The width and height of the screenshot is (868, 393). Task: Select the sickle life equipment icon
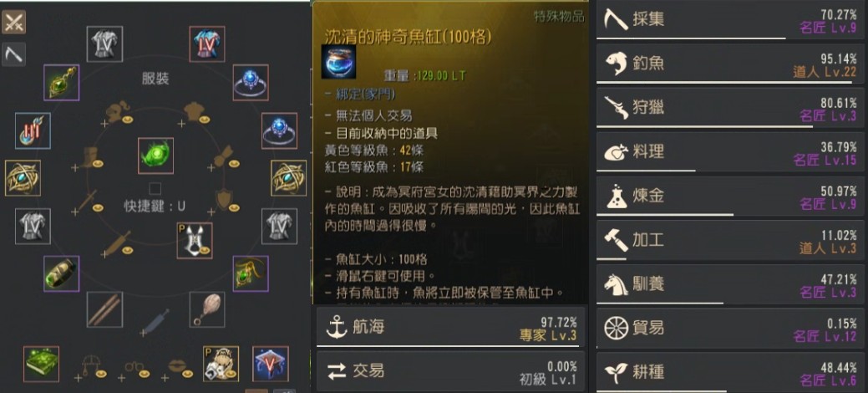click(x=13, y=54)
